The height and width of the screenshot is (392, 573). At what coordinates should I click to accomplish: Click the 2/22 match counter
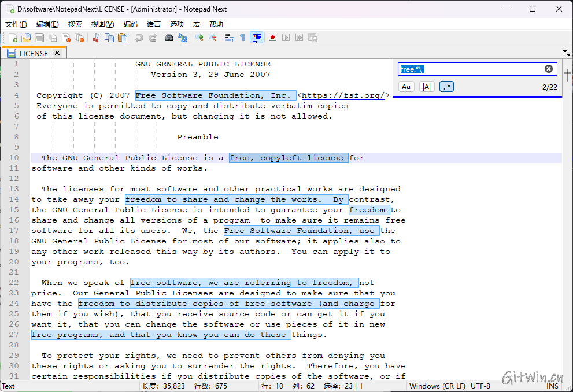(x=550, y=87)
